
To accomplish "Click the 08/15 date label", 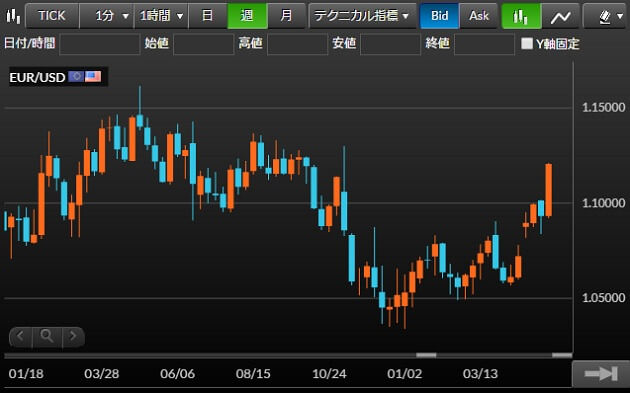I will point(253,374).
